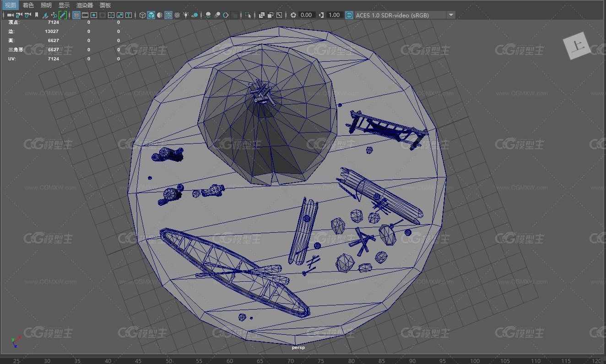
Task: Toggle the Safe Action icon
Action: [120, 15]
